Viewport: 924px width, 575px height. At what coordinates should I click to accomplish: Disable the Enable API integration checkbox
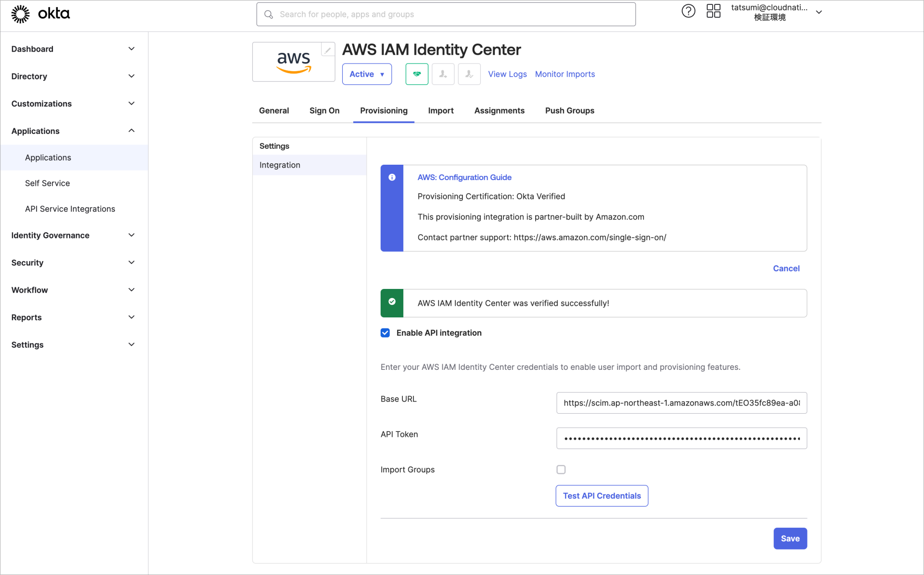385,333
